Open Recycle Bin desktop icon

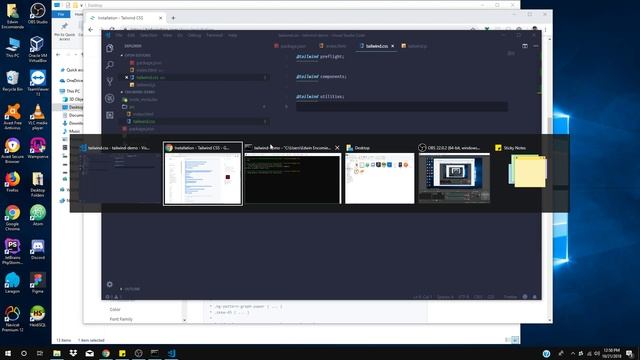click(x=13, y=81)
